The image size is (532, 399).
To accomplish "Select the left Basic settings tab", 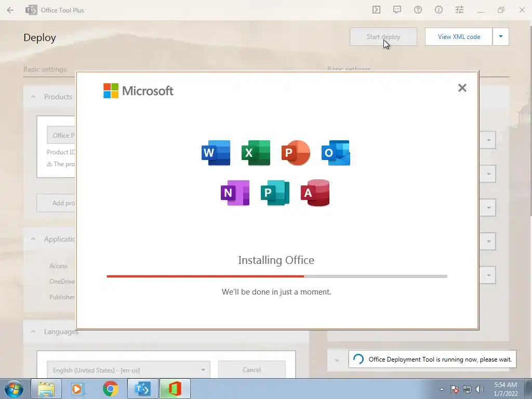I will point(45,69).
